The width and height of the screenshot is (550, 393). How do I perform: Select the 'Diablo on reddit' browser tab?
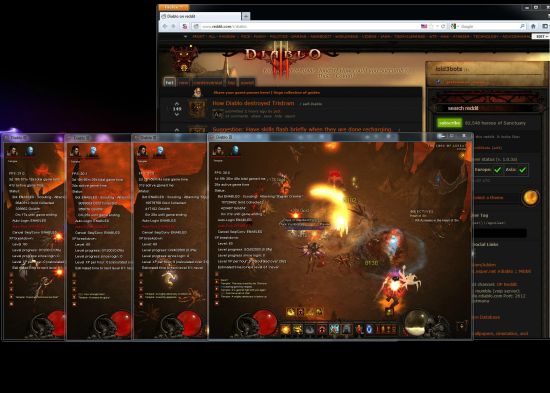(200, 16)
